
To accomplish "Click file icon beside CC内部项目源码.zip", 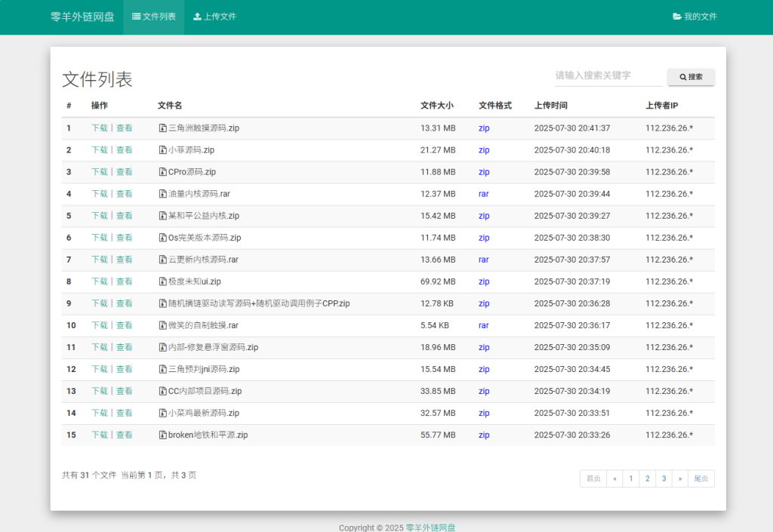I will [x=163, y=391].
